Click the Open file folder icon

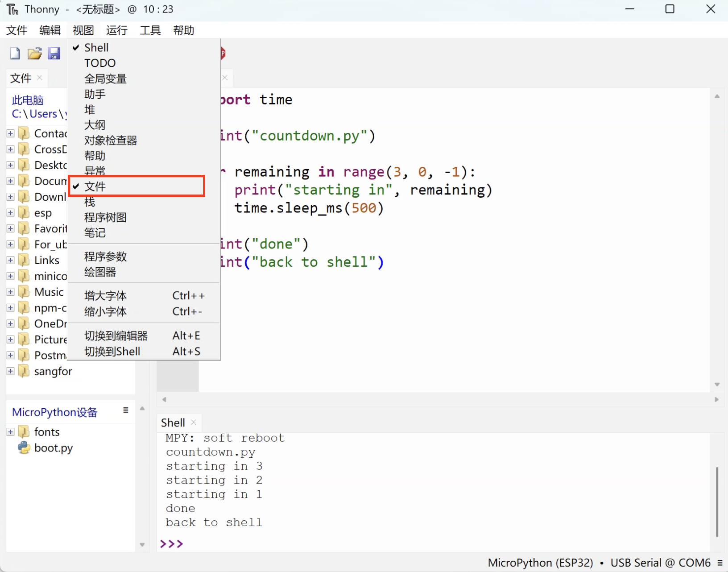[x=34, y=54]
